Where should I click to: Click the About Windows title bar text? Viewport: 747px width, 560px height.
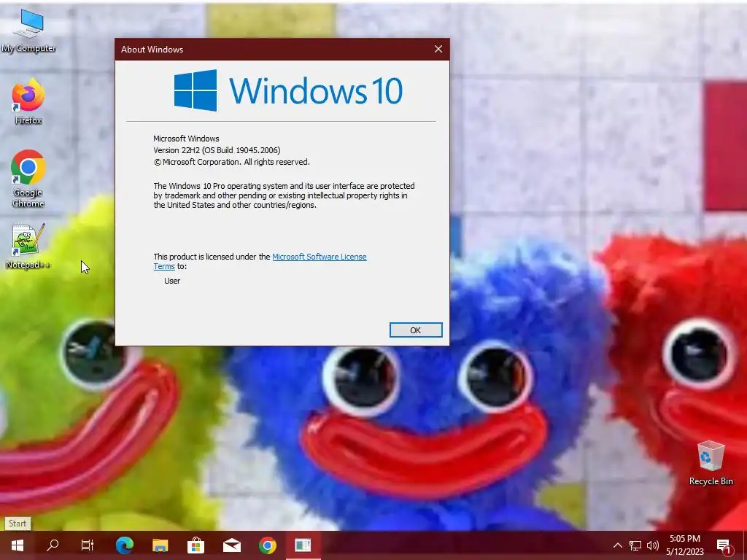click(152, 50)
